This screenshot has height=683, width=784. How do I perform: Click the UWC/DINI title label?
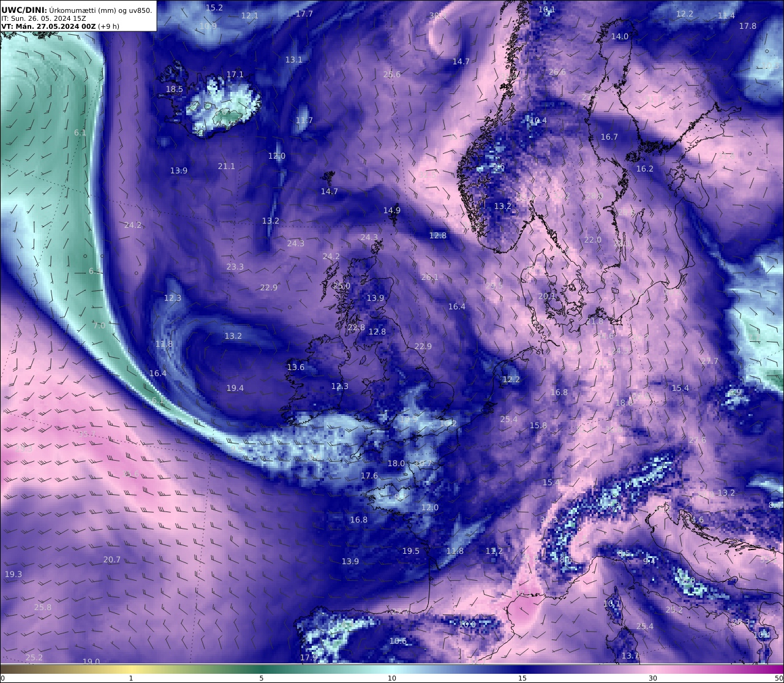24,10
